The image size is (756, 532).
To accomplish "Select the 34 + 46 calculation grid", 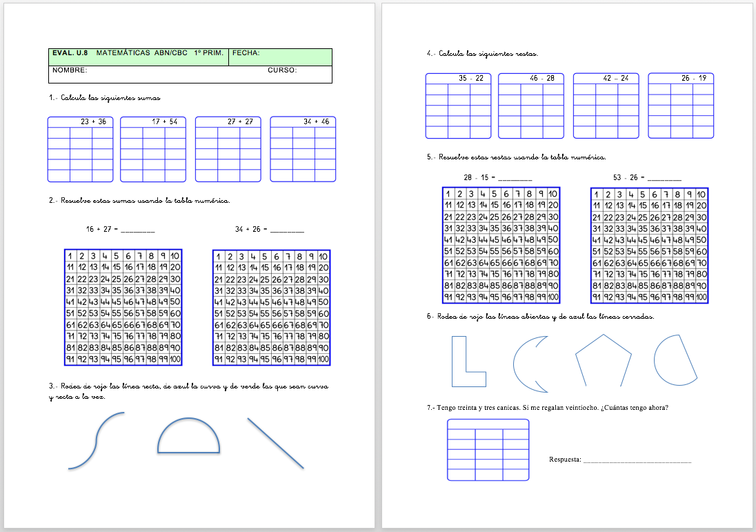I will (x=303, y=149).
